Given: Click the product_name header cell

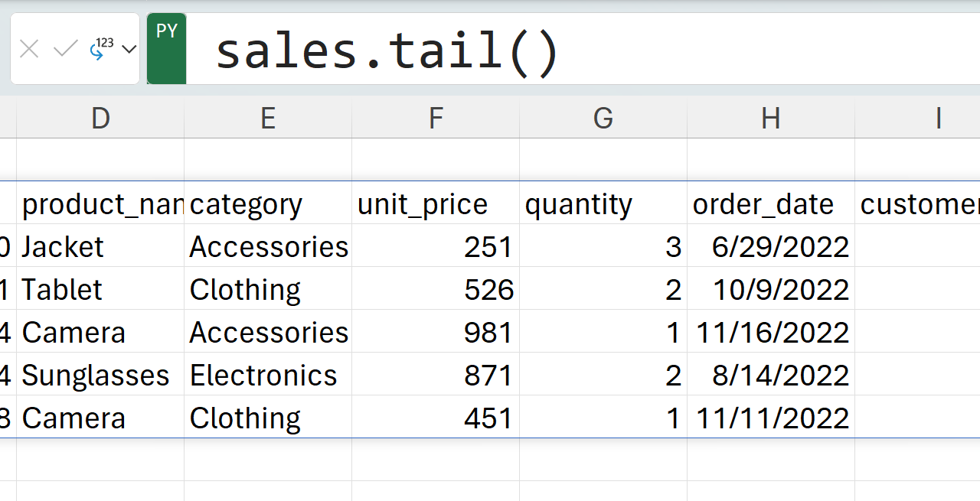Looking at the screenshot, I should pos(100,204).
